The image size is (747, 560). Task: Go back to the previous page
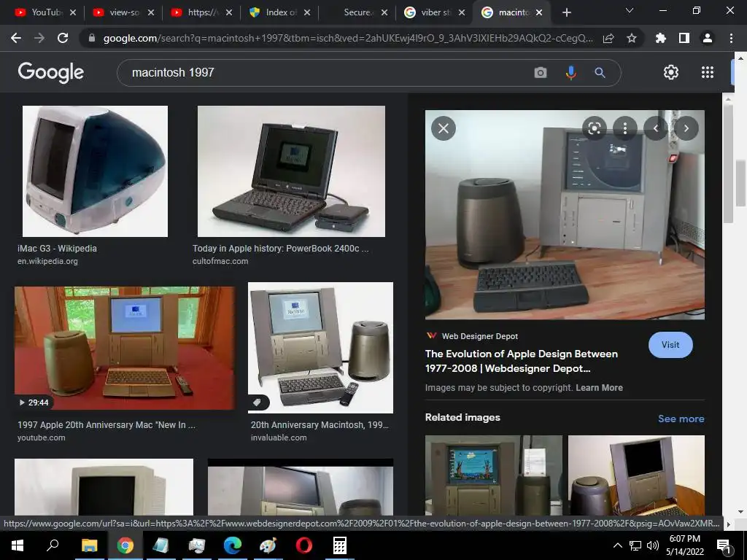coord(16,38)
